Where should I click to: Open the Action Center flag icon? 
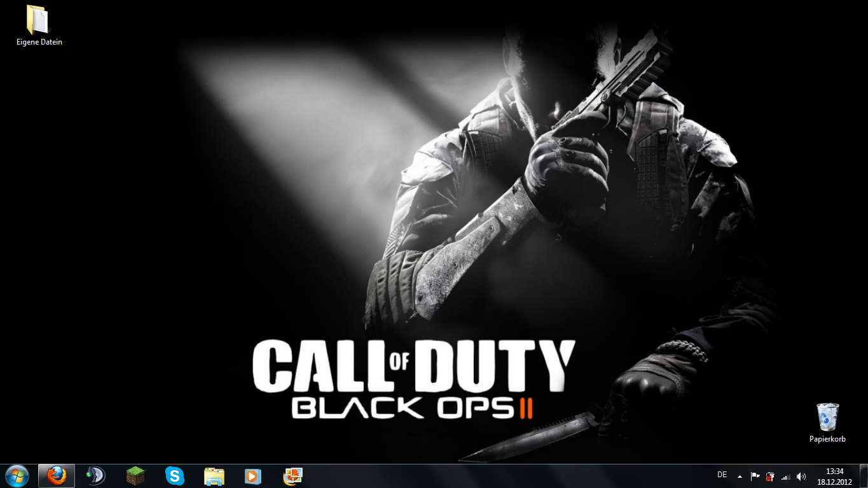pos(755,476)
